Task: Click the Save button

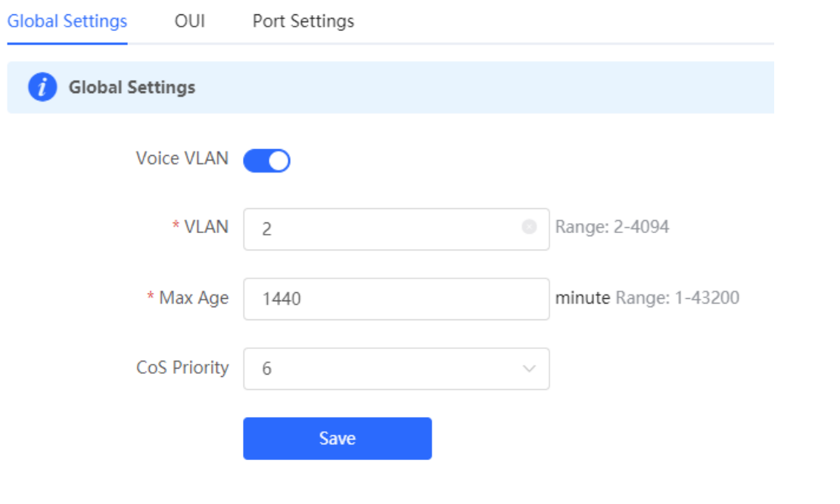Action: click(x=338, y=439)
